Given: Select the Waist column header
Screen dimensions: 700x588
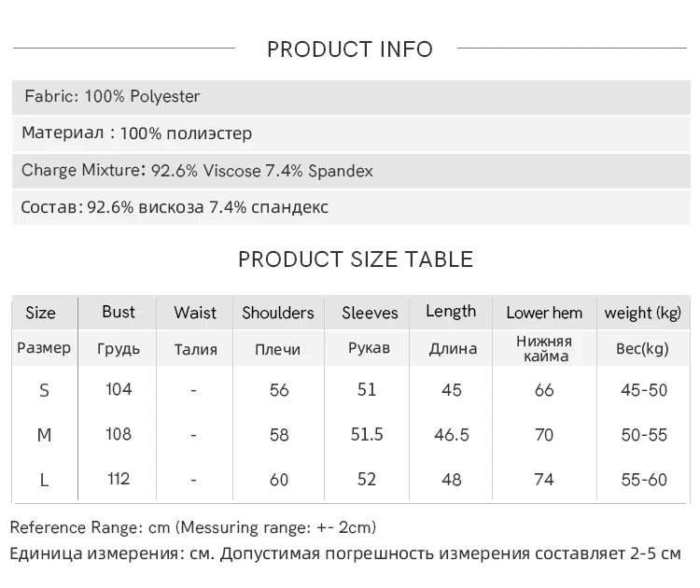Looking at the screenshot, I should click(195, 313).
